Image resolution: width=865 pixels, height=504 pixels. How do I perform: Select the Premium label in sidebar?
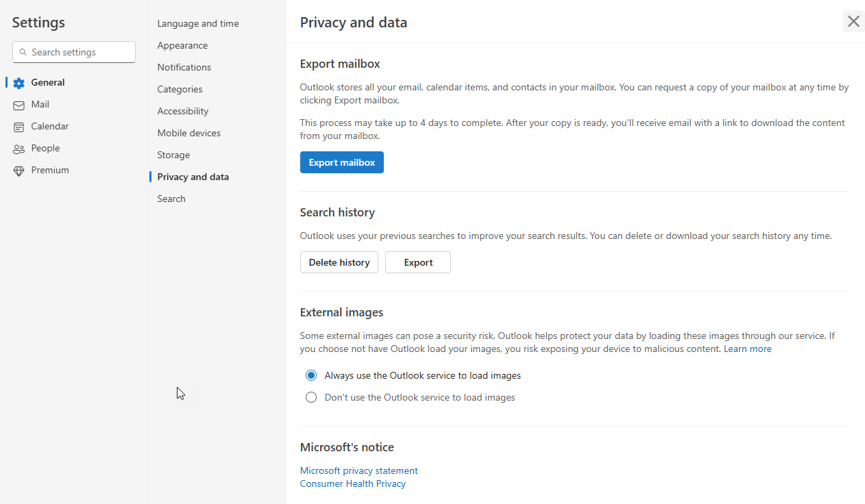click(x=50, y=170)
